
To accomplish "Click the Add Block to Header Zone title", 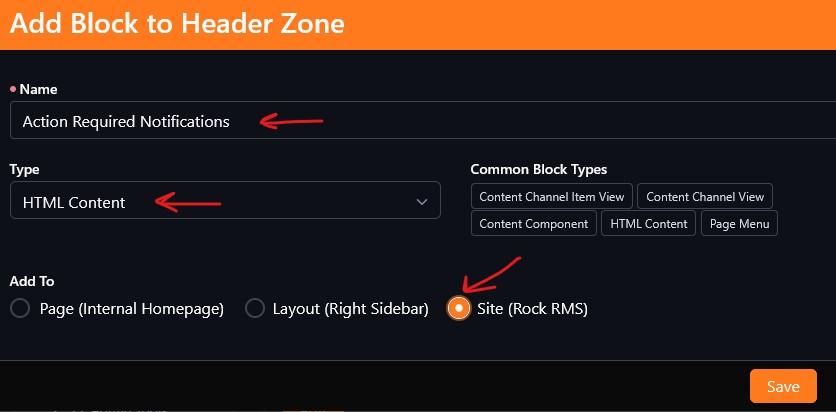I will (177, 24).
